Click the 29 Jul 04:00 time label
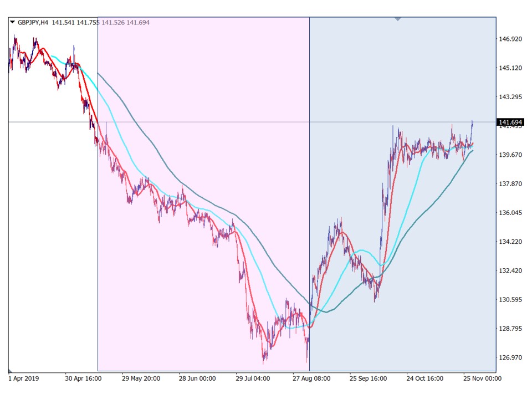 click(254, 379)
